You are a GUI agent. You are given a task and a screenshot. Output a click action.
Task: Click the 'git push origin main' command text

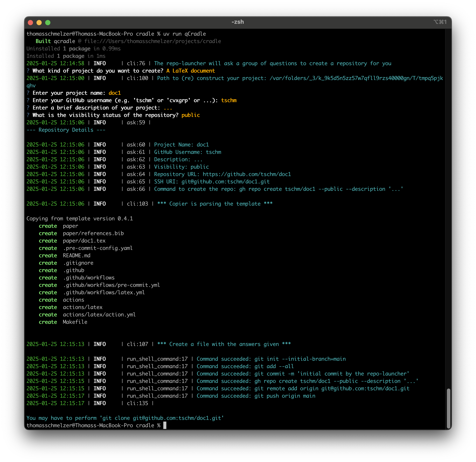tap(285, 396)
